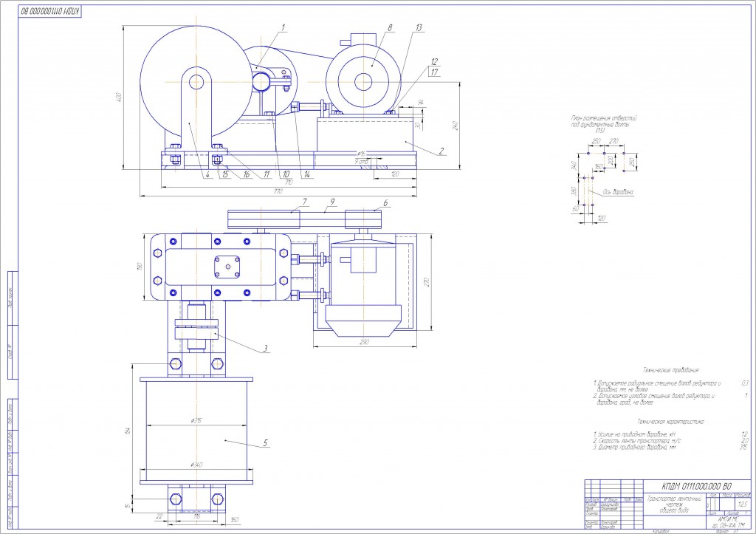This screenshot has height=534, width=756.
Task: Click position callout number 7 on the large pulley
Action: 305,201
